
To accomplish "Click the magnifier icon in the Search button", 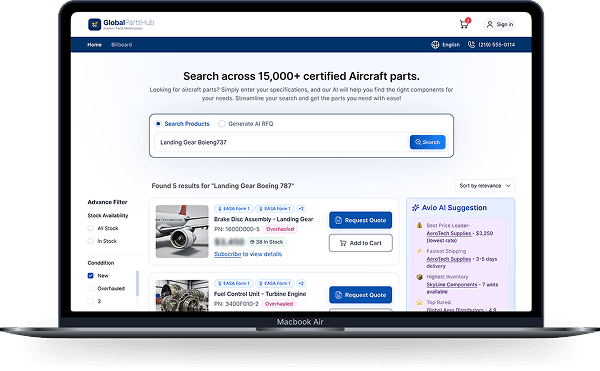I will click(x=418, y=142).
